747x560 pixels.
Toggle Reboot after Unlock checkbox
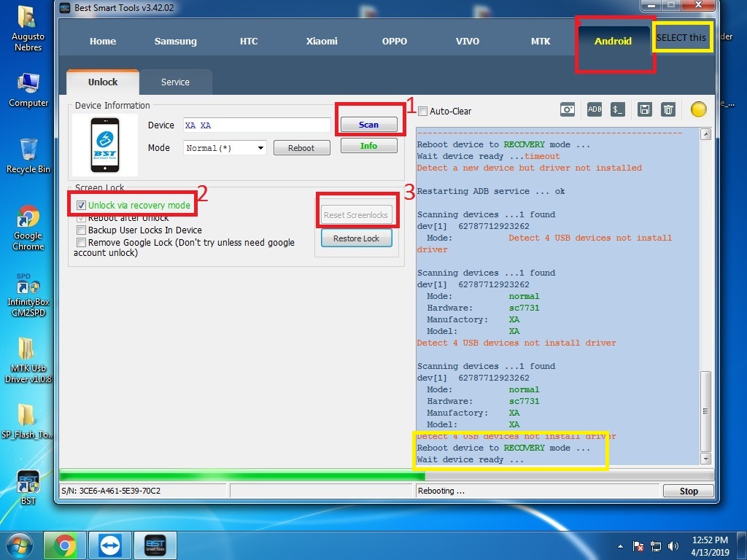(x=82, y=218)
